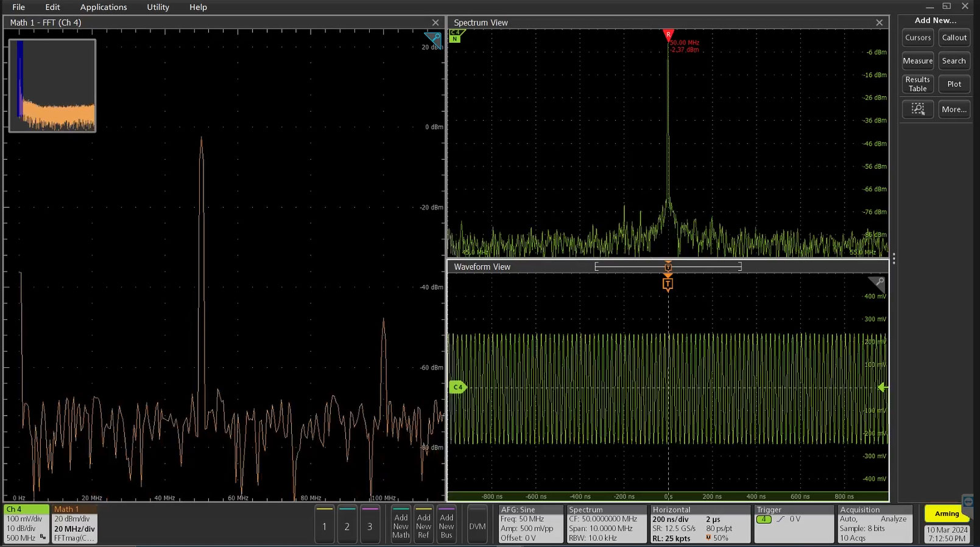Open the Ch 4 settings badge
Image resolution: width=980 pixels, height=547 pixels.
[x=26, y=524]
